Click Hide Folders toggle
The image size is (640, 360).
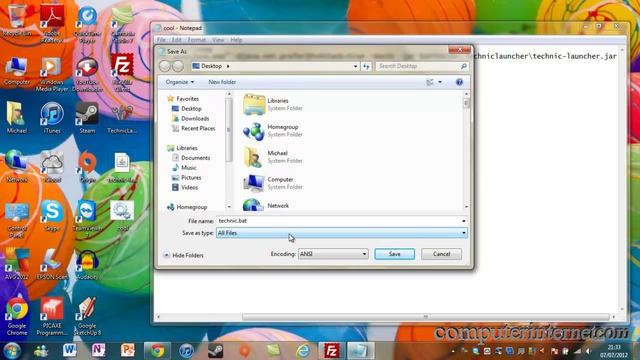[x=183, y=255]
